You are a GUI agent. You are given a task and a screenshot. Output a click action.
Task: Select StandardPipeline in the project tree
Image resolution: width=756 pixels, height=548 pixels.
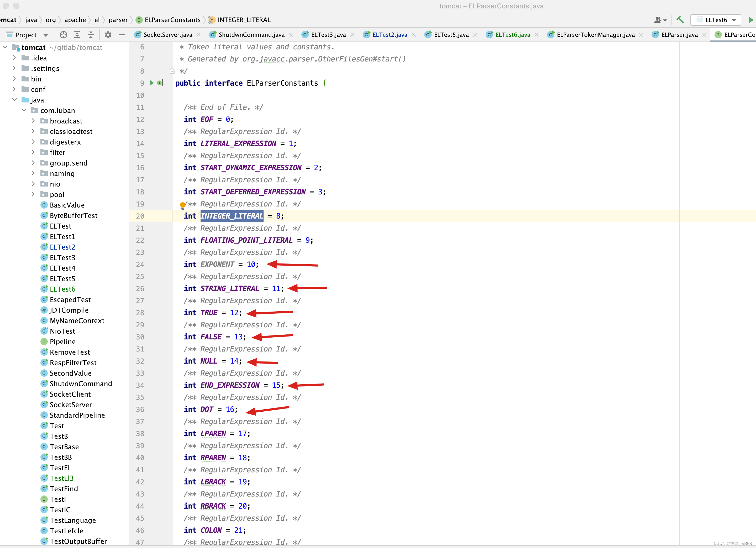point(73,415)
